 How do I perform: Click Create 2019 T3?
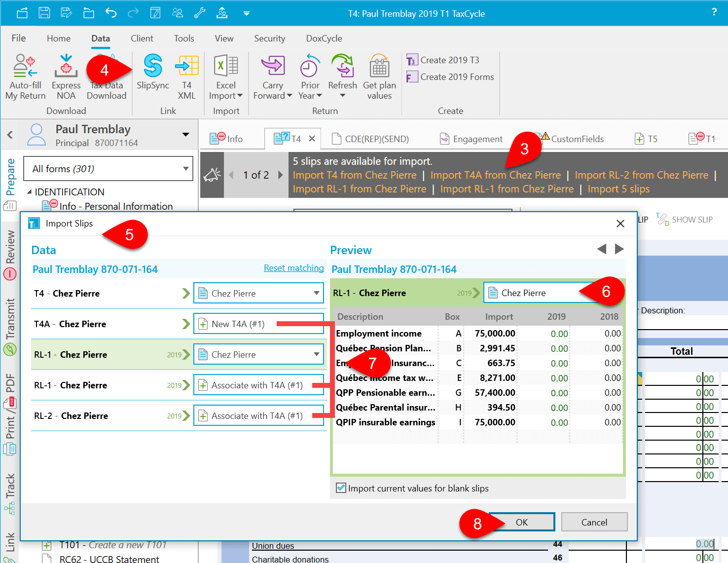pyautogui.click(x=442, y=60)
